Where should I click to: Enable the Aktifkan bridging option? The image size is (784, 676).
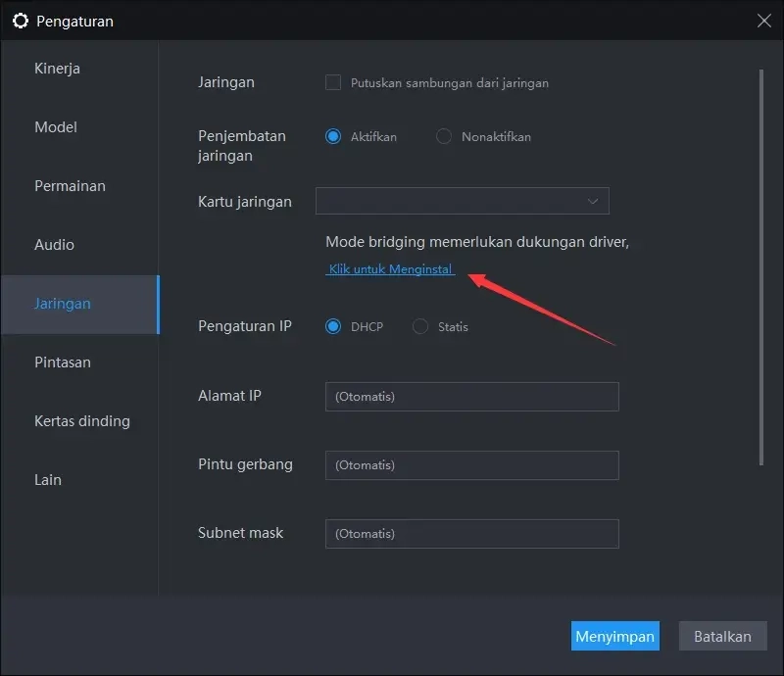point(333,137)
